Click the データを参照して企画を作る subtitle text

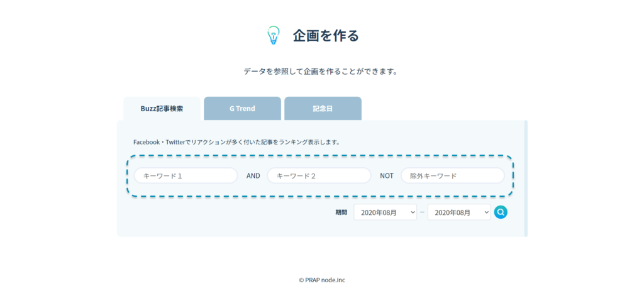[x=321, y=72]
